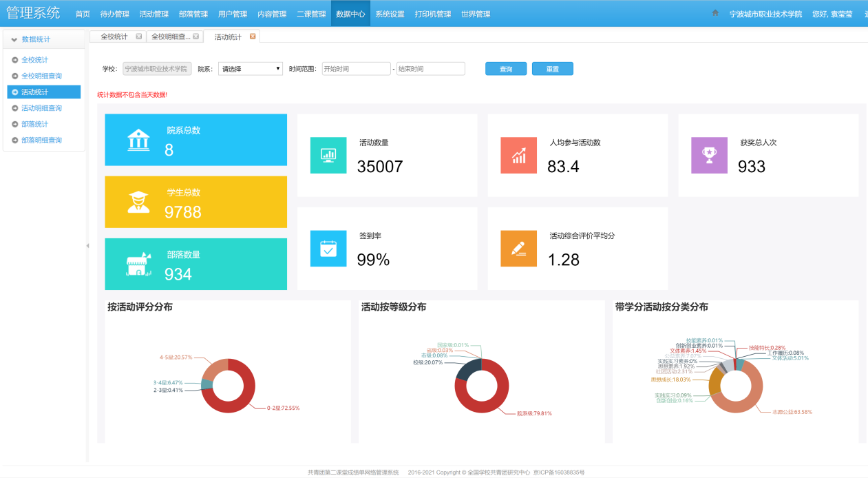Collapse the 数据统计 sidebar section

tap(14, 40)
